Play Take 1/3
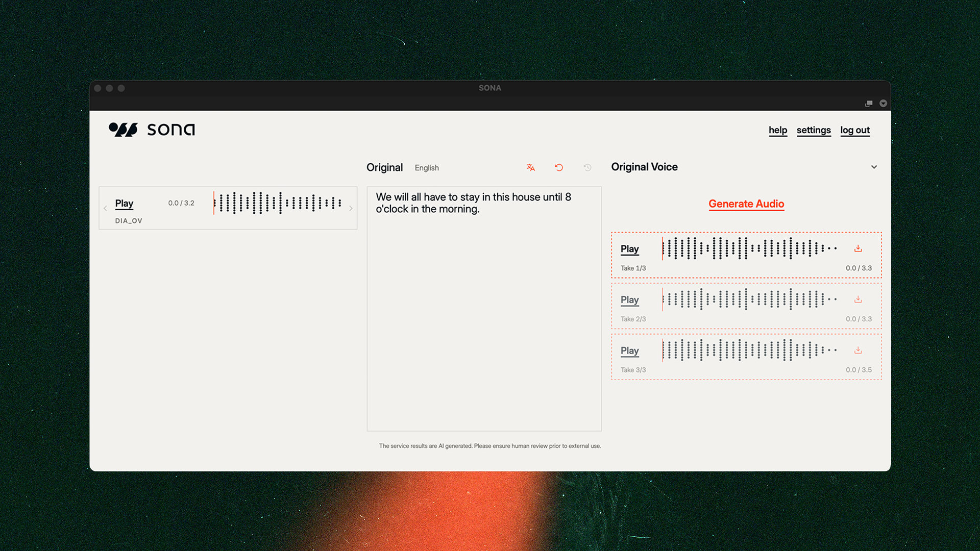980x551 pixels. (x=629, y=249)
